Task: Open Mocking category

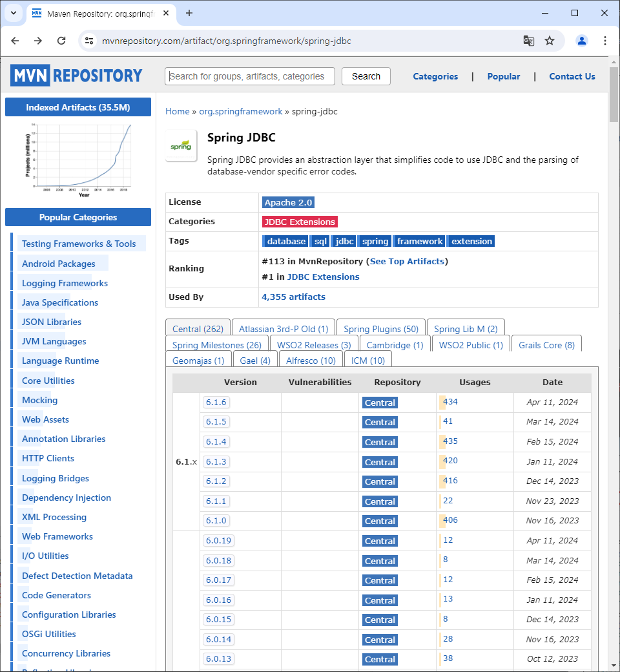Action: (39, 400)
